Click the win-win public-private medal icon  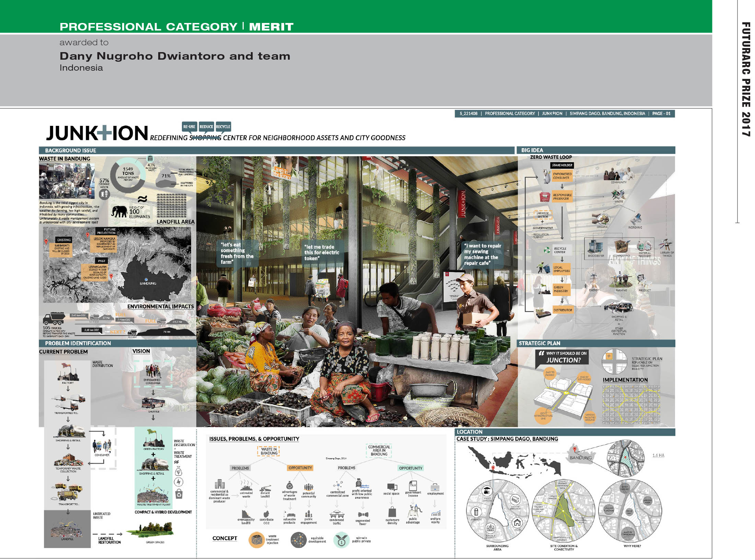(x=341, y=540)
